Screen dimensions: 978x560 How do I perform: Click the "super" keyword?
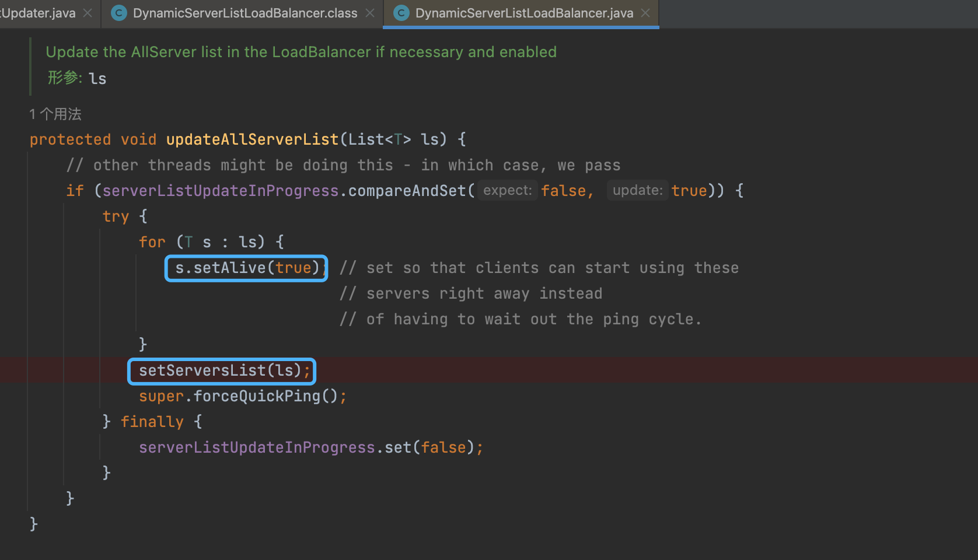pyautogui.click(x=161, y=396)
